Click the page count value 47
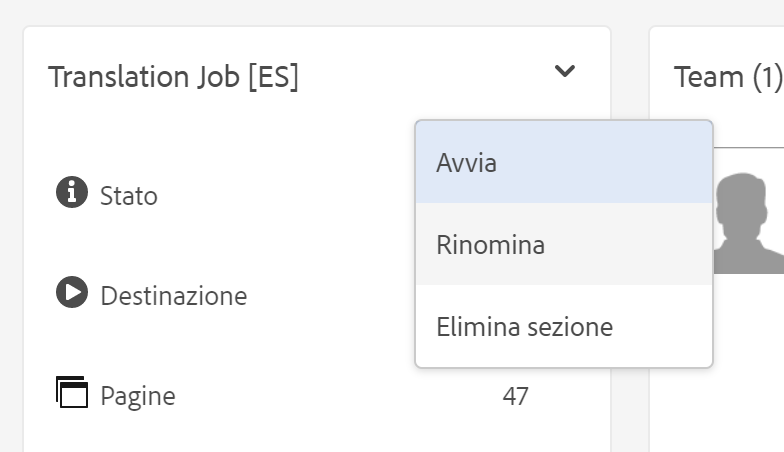The image size is (784, 452). [x=515, y=397]
